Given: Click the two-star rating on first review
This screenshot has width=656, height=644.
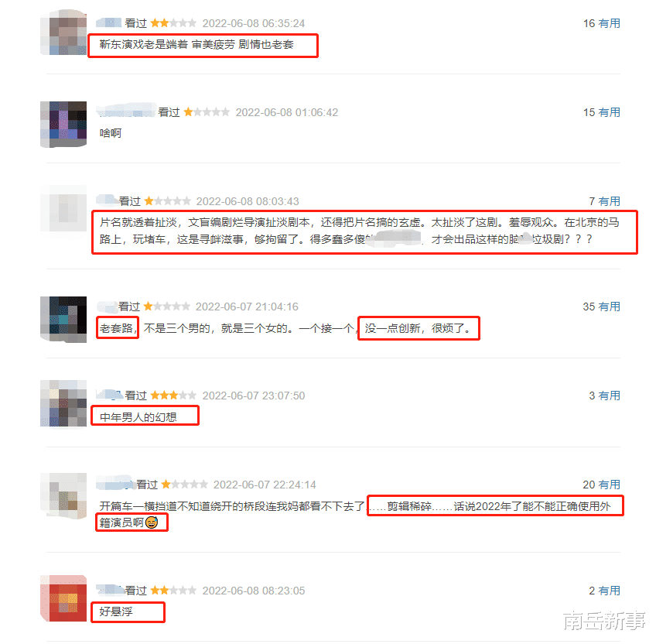Looking at the screenshot, I should (x=173, y=23).
